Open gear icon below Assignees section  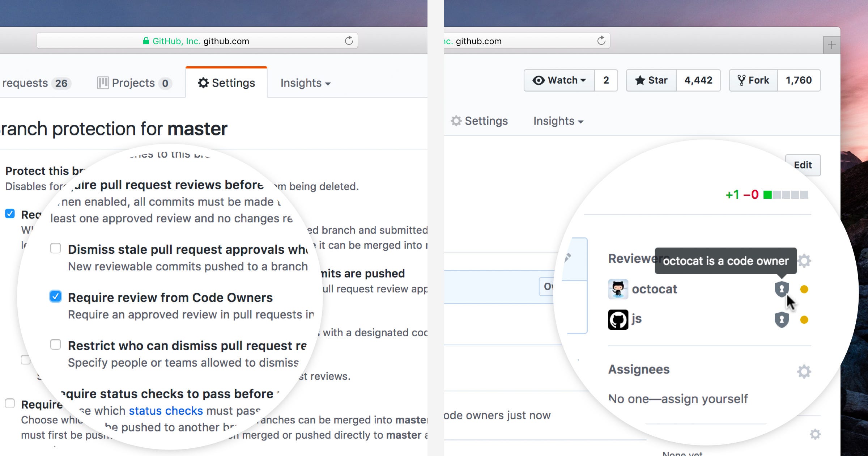coord(815,434)
